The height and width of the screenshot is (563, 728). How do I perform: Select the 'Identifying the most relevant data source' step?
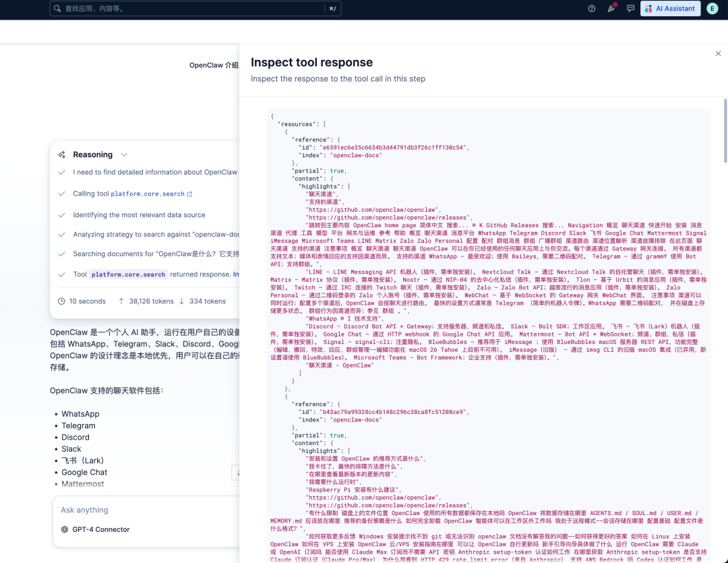click(x=139, y=215)
